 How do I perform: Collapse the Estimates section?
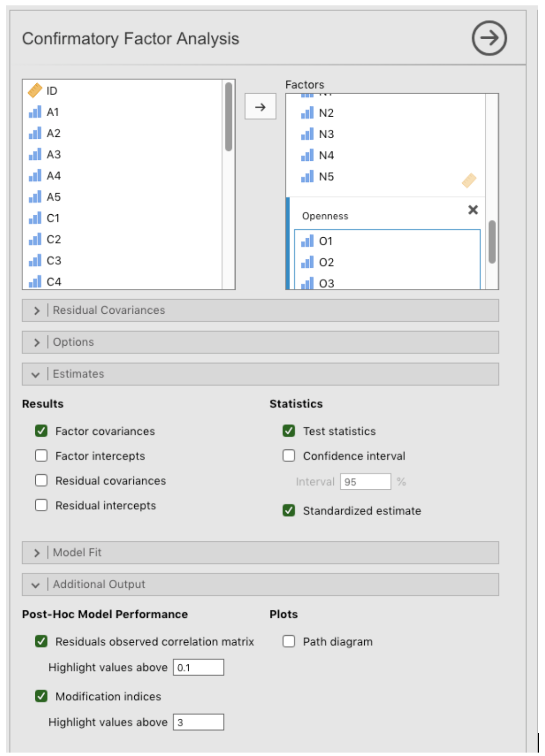pos(260,374)
